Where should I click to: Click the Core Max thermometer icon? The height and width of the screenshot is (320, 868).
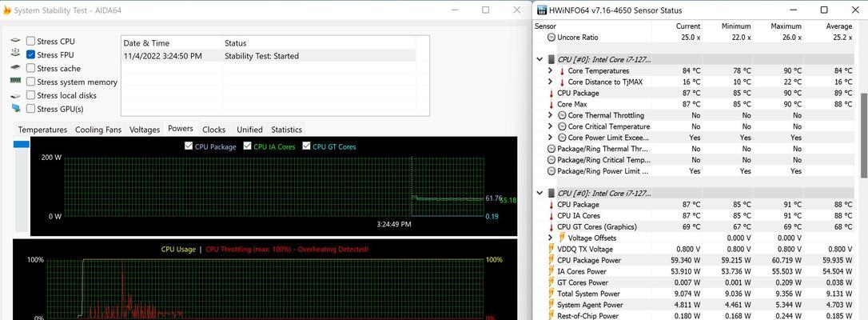[x=551, y=104]
